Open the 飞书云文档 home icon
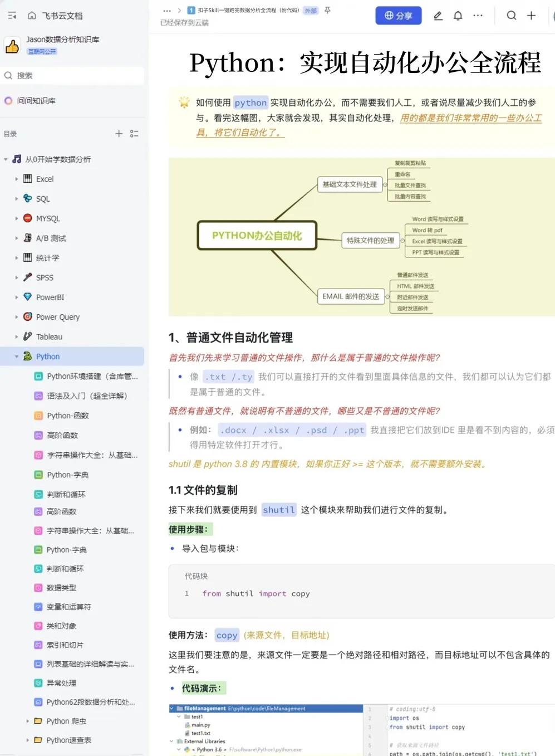This screenshot has width=555, height=756. (x=32, y=16)
